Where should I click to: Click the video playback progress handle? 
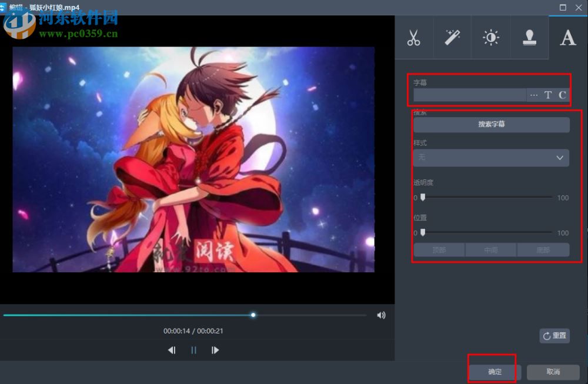pos(253,315)
